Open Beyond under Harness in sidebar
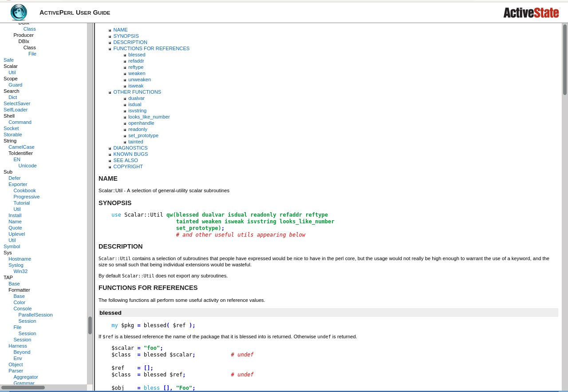This screenshot has height=392, width=568. [22, 352]
